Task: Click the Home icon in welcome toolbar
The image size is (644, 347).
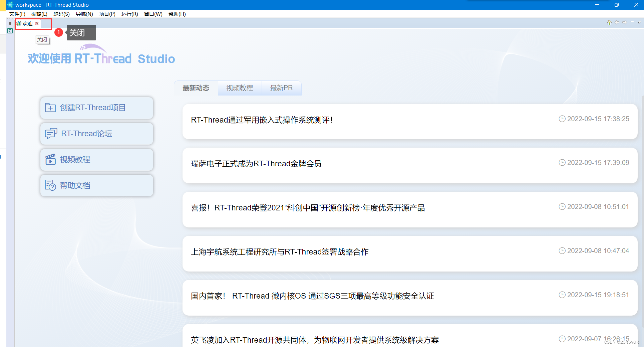Action: [x=609, y=22]
